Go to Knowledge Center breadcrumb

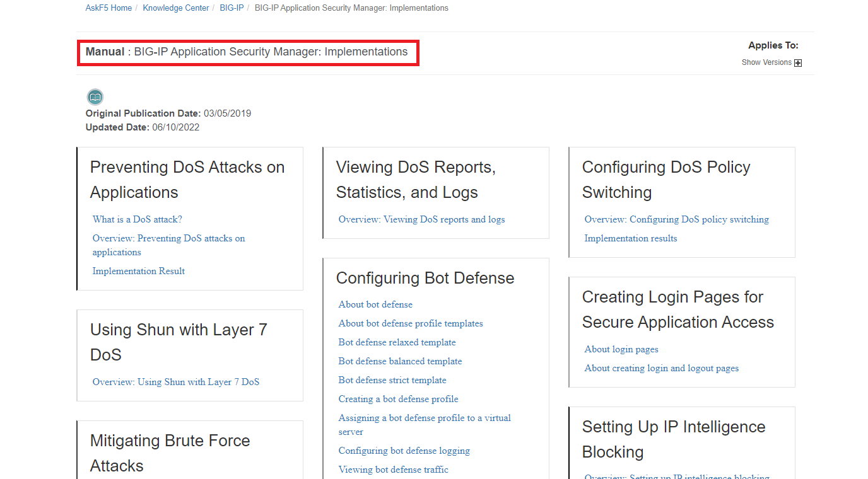click(x=176, y=8)
